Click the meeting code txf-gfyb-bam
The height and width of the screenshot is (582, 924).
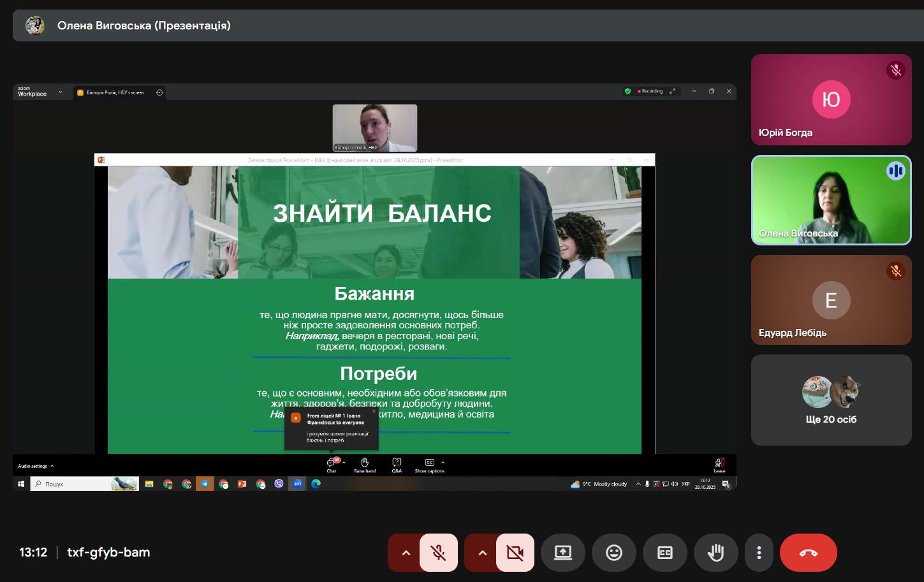108,553
